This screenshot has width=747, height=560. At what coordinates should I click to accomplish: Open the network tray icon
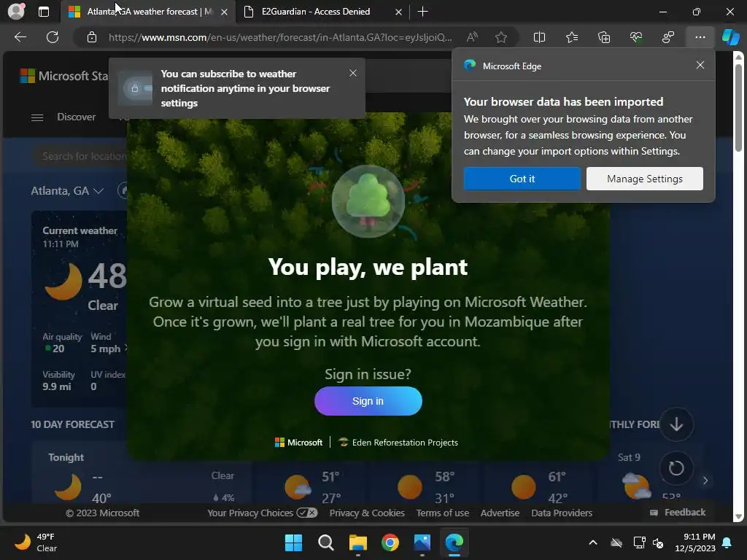[x=638, y=542]
